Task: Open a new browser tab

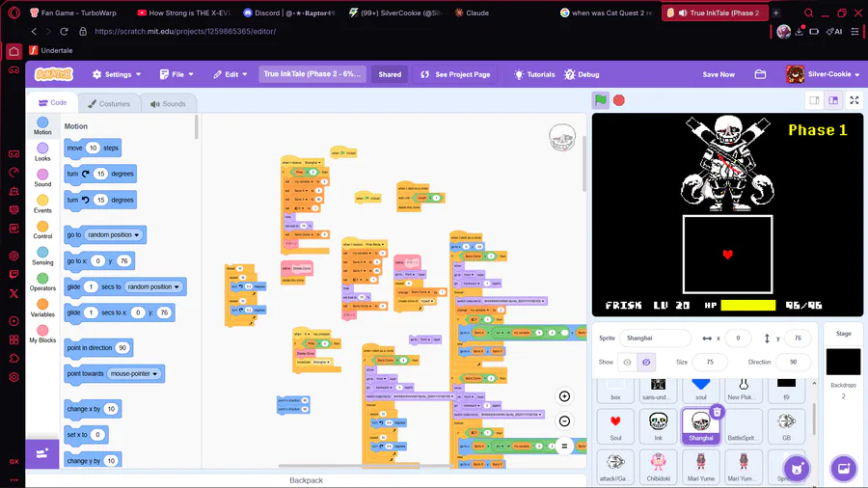Action: point(775,13)
